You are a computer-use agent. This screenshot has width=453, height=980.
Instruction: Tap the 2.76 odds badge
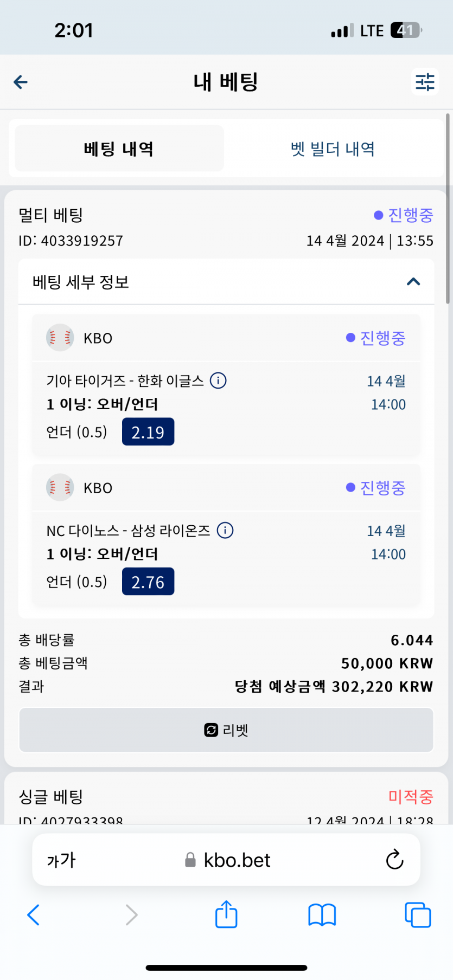tap(148, 582)
